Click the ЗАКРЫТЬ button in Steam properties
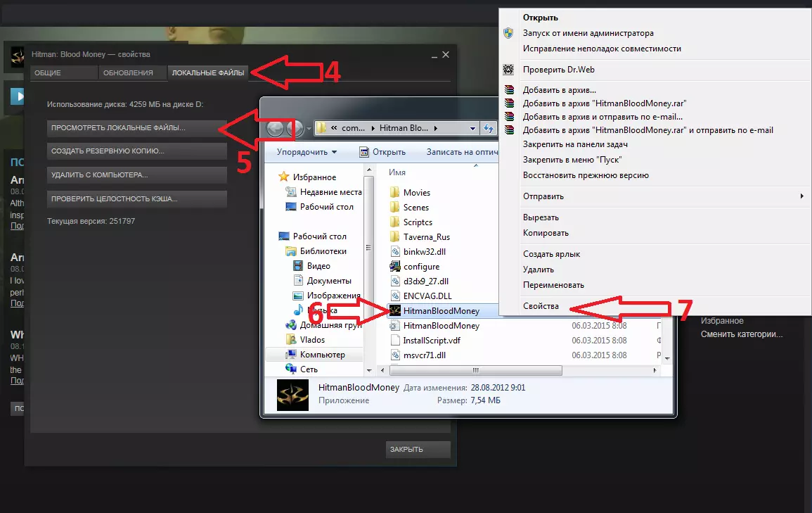Viewport: 812px width, 513px height. (x=418, y=449)
